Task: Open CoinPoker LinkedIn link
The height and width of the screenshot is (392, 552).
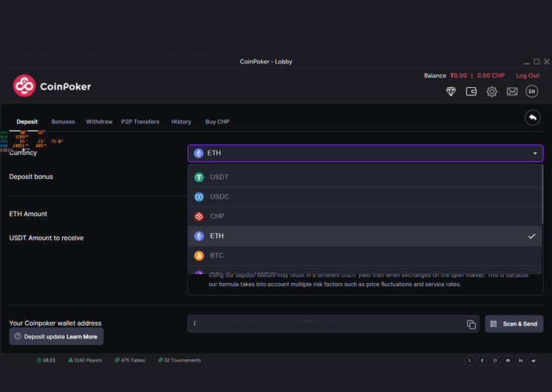Action: tap(521, 361)
